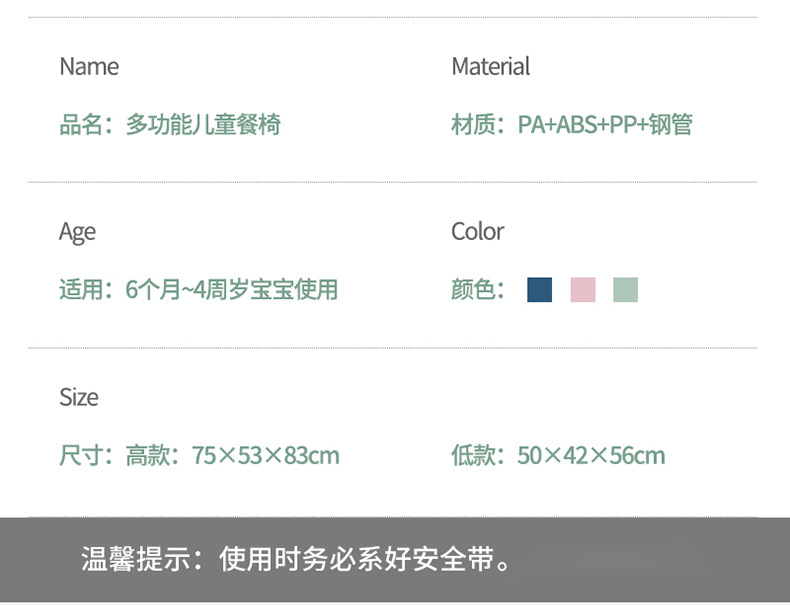This screenshot has height=605, width=790.
Task: Choose the light green color swatch
Action: 625,290
